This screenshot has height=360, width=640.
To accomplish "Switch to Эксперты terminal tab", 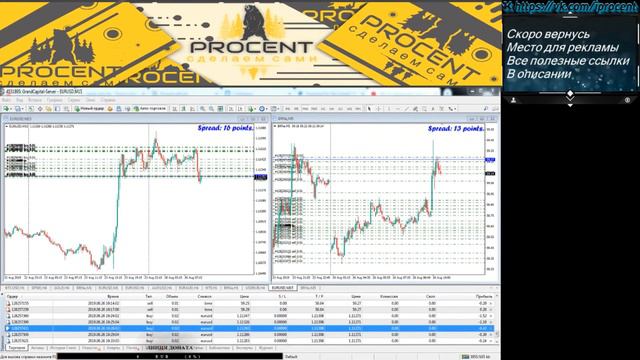I will coord(243,348).
